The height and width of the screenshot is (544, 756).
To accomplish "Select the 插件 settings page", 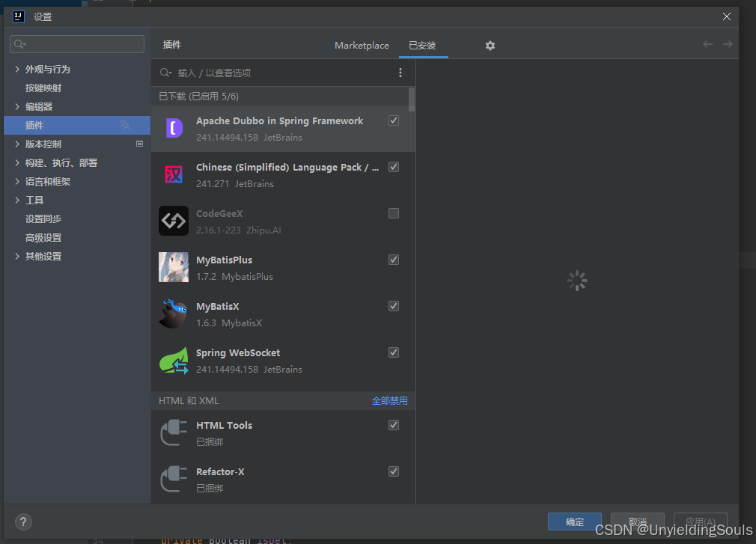I will [77, 125].
